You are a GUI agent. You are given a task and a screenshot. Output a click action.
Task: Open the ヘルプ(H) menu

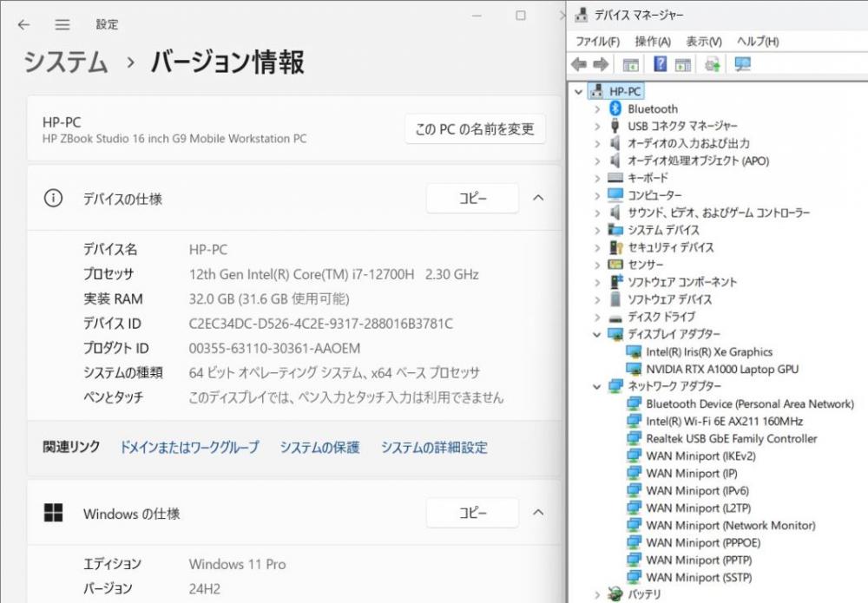click(x=757, y=42)
